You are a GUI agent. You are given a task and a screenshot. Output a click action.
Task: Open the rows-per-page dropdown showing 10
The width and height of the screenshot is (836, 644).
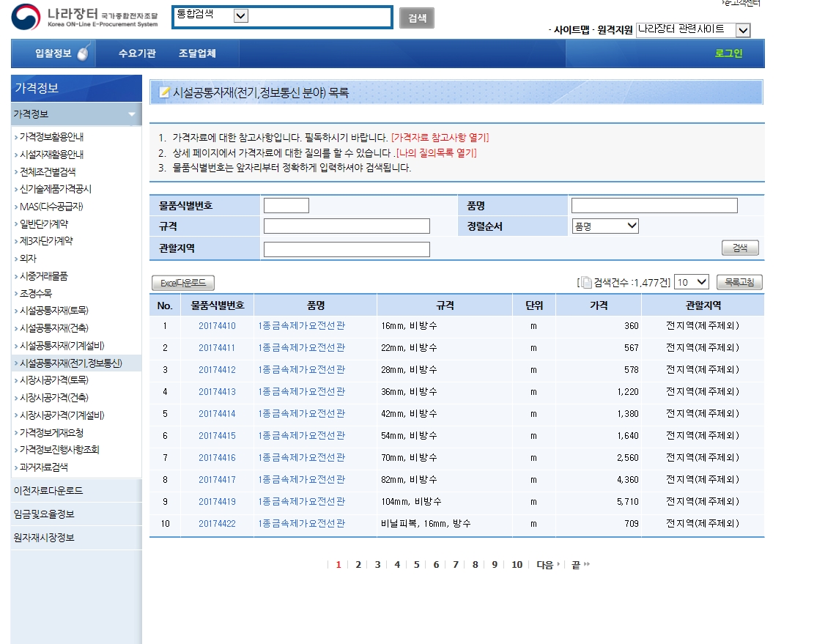[692, 282]
